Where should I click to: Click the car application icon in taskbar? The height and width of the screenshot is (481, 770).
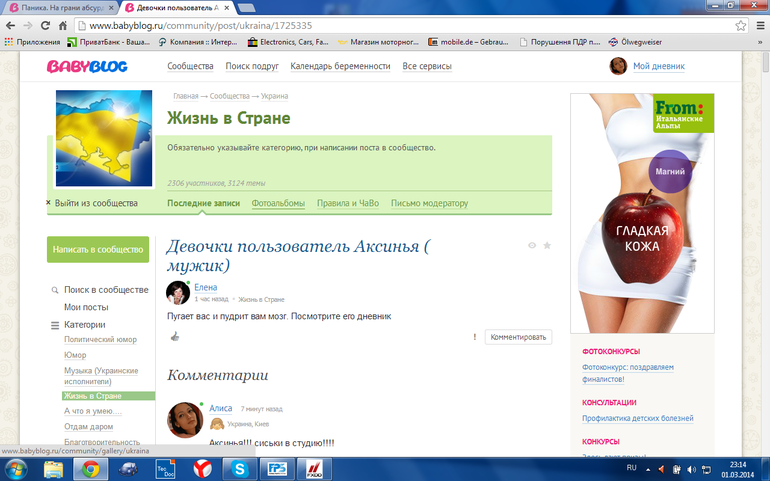click(128, 469)
